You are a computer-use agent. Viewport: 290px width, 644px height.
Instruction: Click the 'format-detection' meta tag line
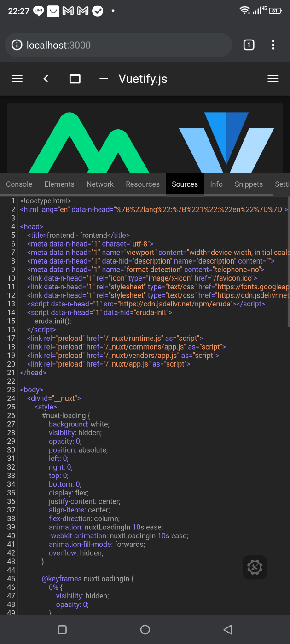coord(146,270)
